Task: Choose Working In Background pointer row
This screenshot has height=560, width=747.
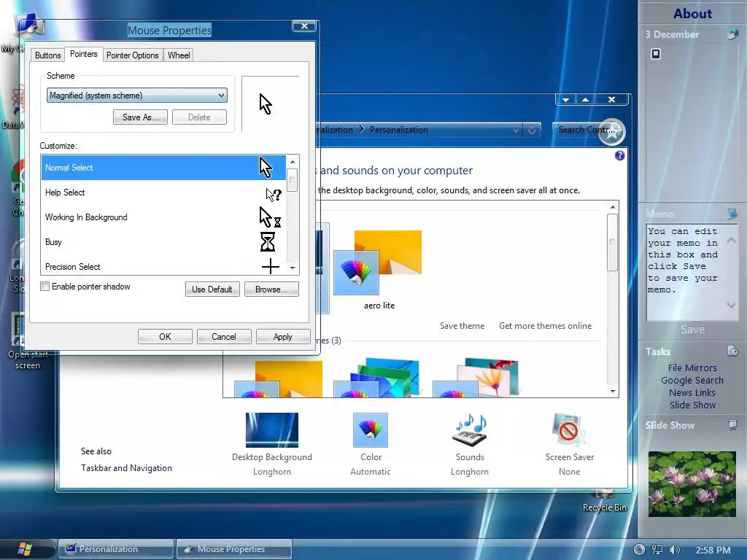Action: [163, 217]
